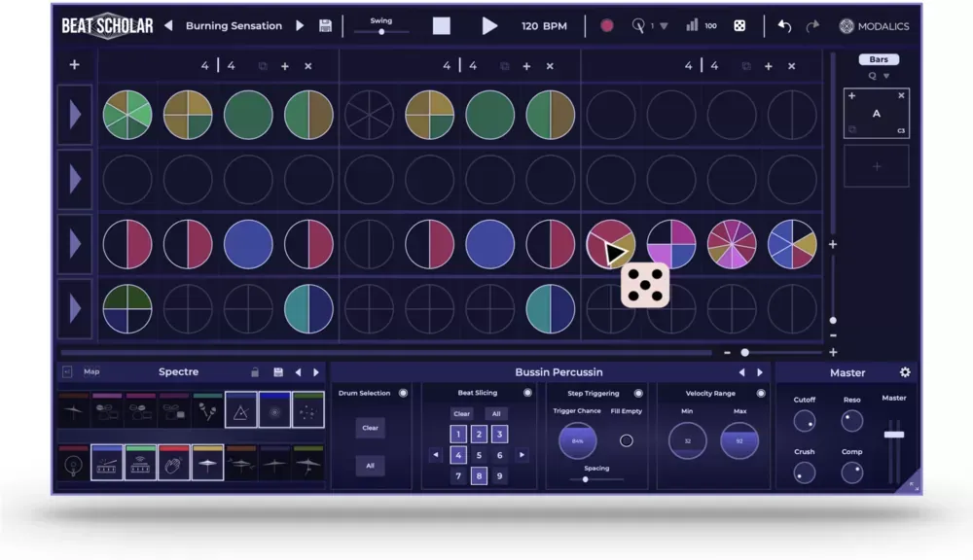Duplicate the third bar

pos(746,66)
